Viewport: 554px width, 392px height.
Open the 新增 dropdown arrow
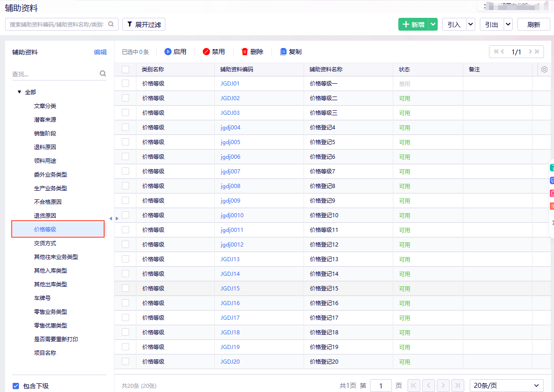[x=433, y=25]
